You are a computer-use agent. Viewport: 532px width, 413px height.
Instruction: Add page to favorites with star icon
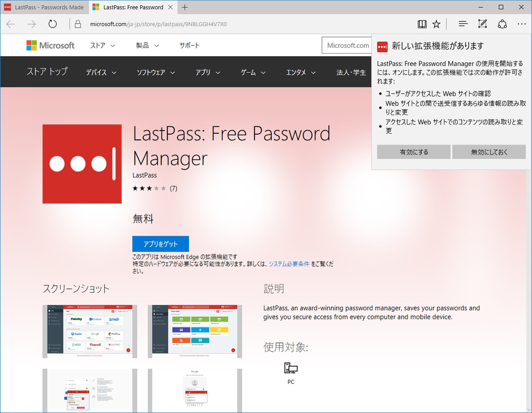pyautogui.click(x=436, y=24)
